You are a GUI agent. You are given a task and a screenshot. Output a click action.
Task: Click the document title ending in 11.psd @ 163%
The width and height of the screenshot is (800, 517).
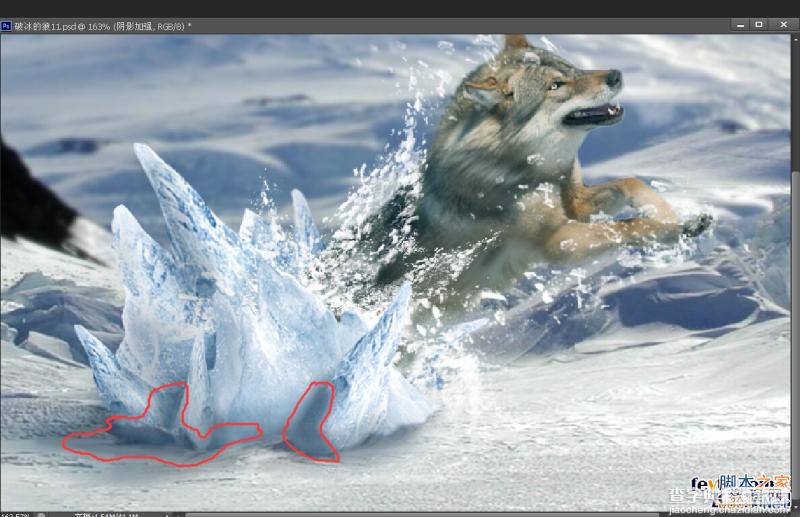coord(102,26)
